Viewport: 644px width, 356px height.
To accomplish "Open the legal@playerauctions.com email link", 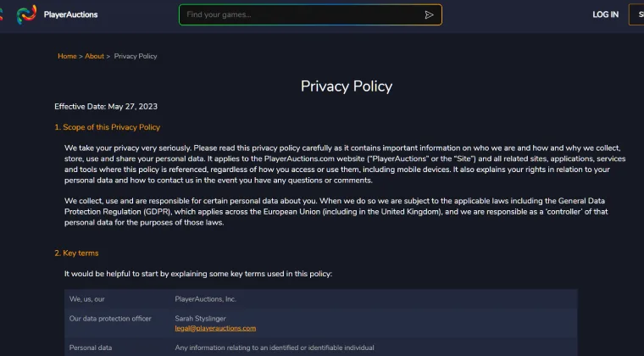I will coord(215,328).
